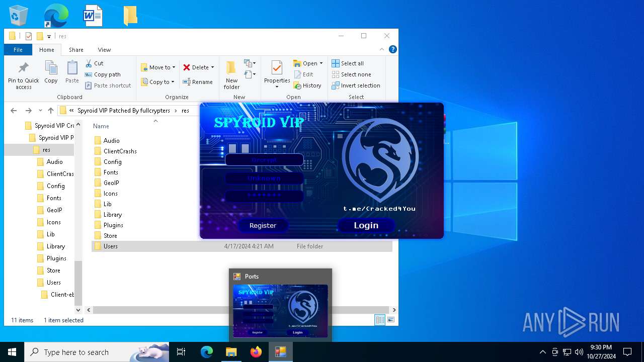The width and height of the screenshot is (644, 362).
Task: Show hidden system tray icons
Action: pyautogui.click(x=542, y=352)
